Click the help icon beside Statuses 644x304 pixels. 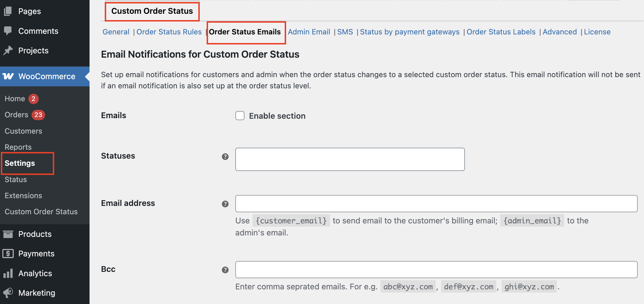tap(225, 157)
